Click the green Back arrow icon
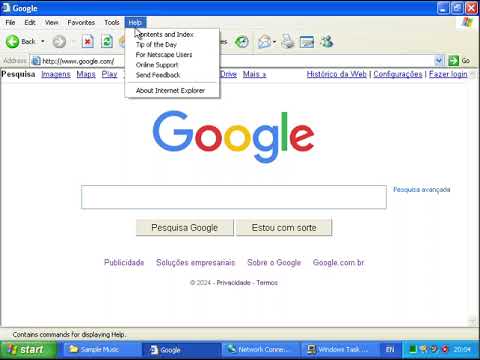 13,42
